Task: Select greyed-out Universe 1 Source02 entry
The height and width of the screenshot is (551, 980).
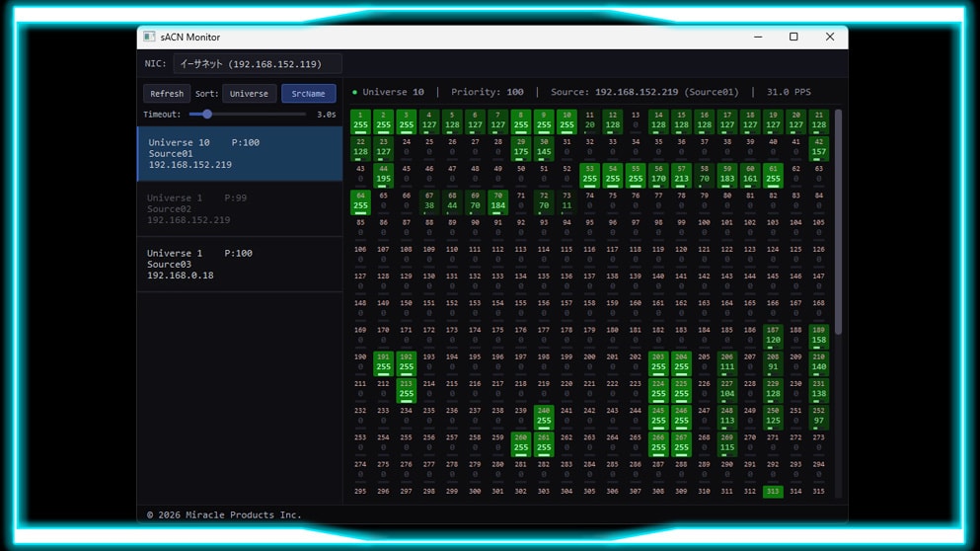Action: click(x=240, y=209)
